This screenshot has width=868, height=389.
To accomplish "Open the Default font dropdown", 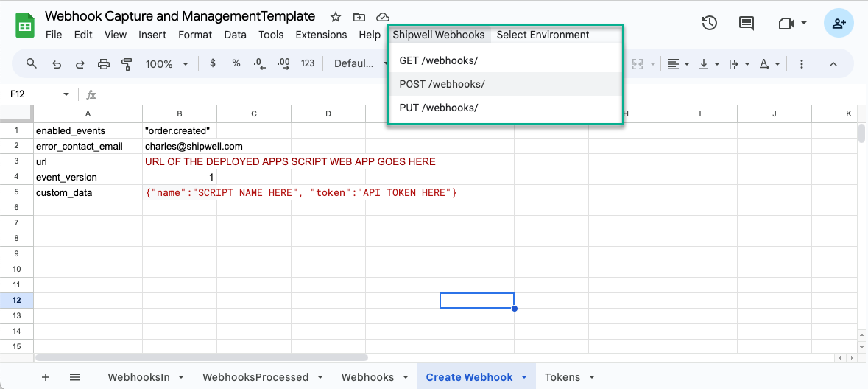I will (x=360, y=63).
